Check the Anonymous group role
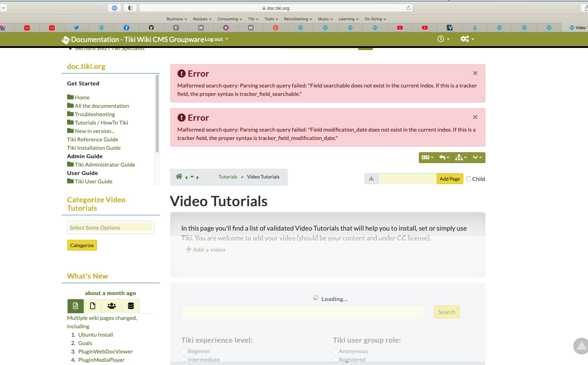 coord(335,351)
